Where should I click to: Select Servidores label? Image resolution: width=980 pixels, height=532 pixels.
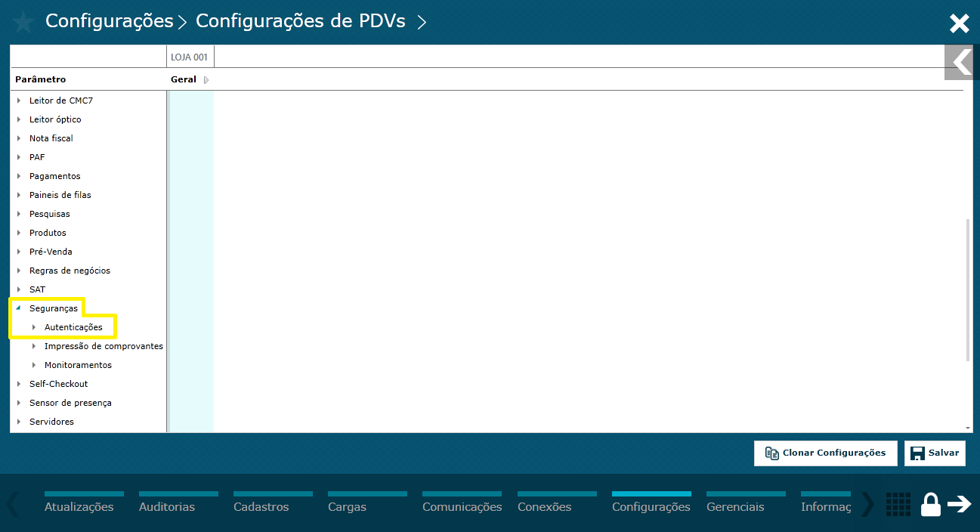[51, 422]
